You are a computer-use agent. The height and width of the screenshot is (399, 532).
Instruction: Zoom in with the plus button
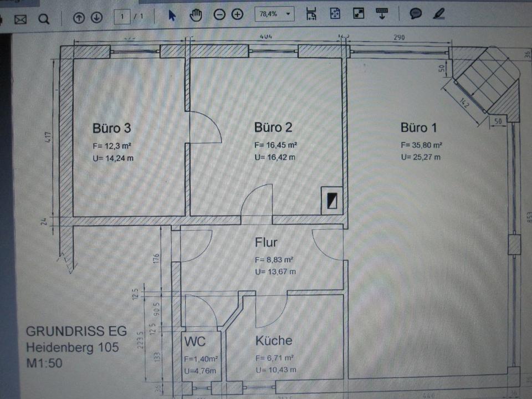(x=237, y=15)
